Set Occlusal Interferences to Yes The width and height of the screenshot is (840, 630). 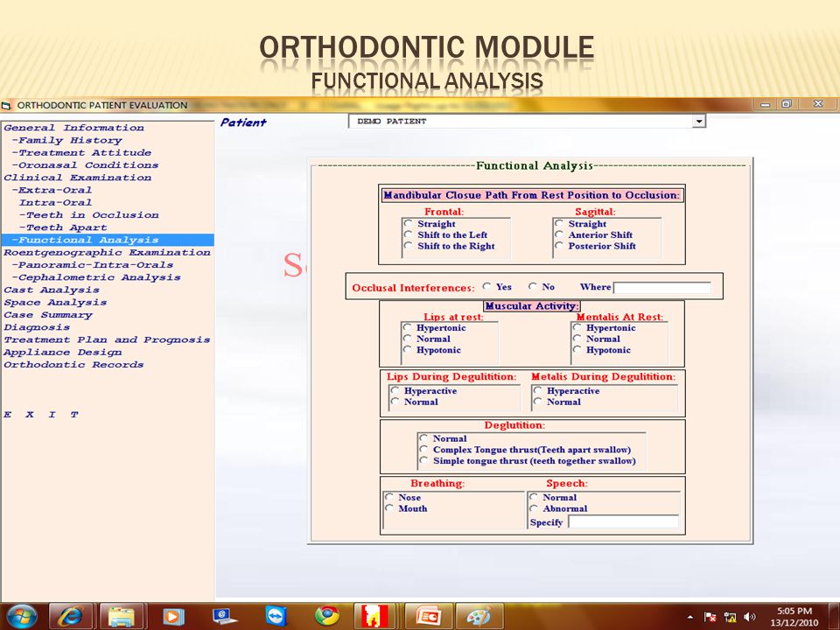point(486,287)
